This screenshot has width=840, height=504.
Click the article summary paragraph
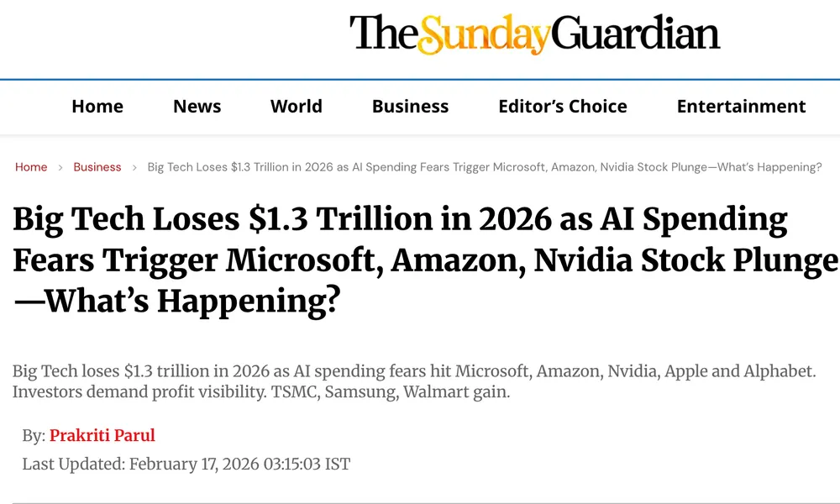click(x=414, y=381)
